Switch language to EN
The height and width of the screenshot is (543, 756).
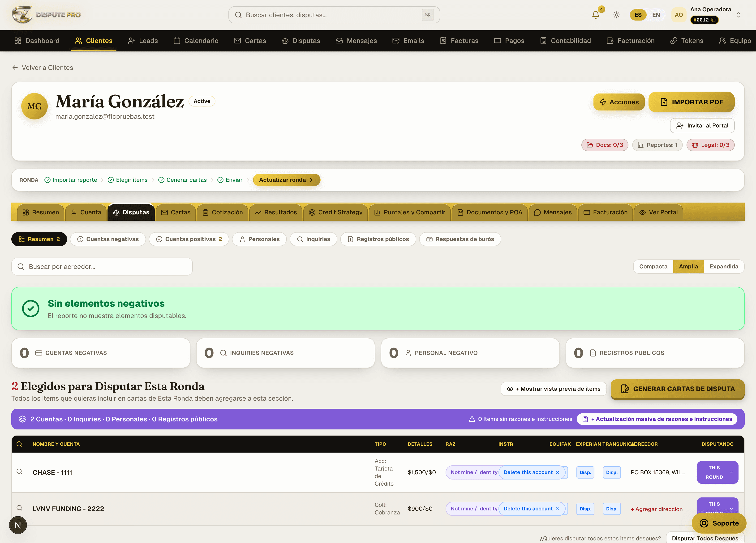(656, 15)
